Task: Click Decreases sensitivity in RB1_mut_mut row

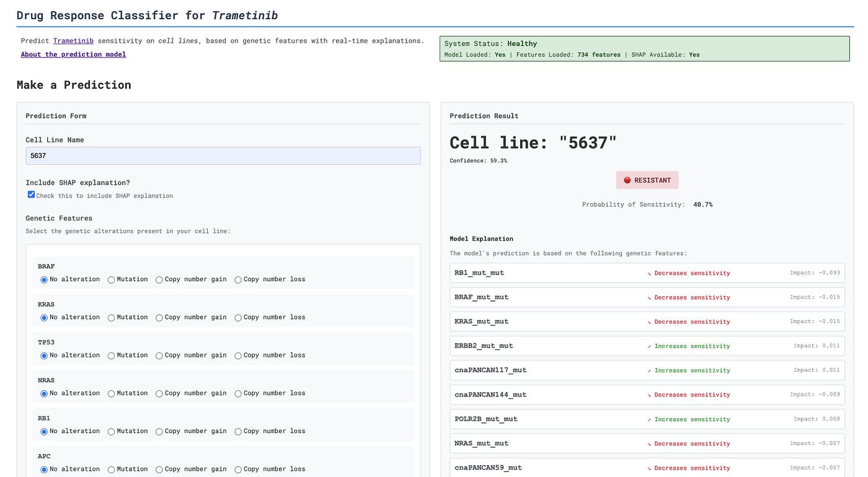Action: pos(689,273)
